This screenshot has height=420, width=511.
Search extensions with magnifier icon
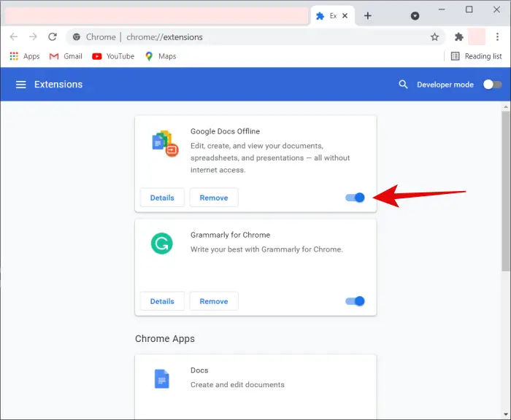click(403, 85)
